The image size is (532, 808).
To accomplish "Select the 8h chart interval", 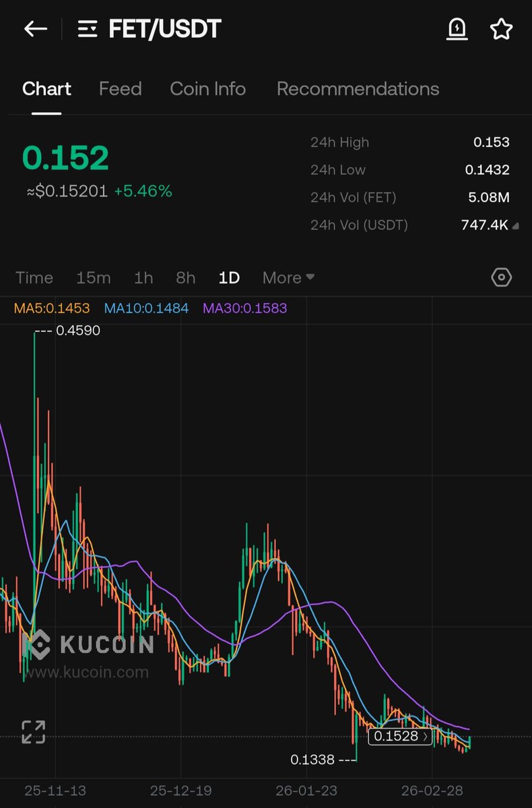I will [186, 277].
